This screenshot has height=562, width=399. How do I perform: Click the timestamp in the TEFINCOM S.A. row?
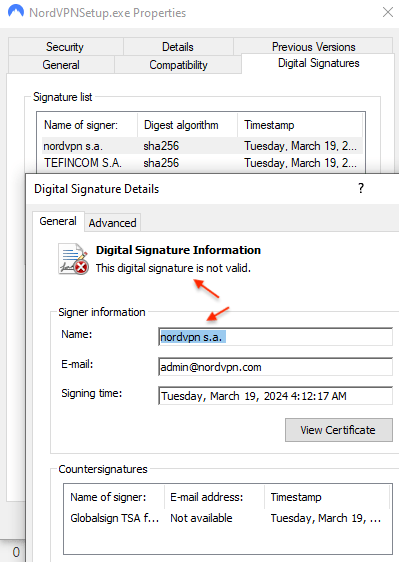(x=300, y=163)
